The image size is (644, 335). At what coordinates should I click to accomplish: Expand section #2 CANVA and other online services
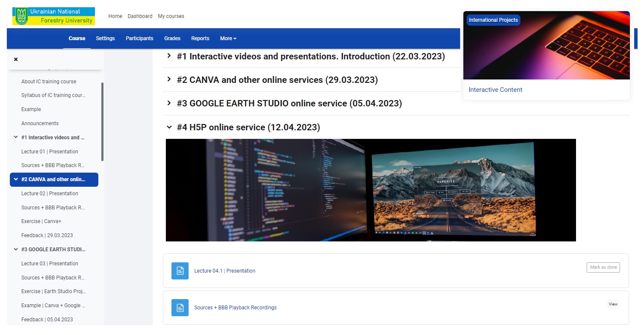169,80
